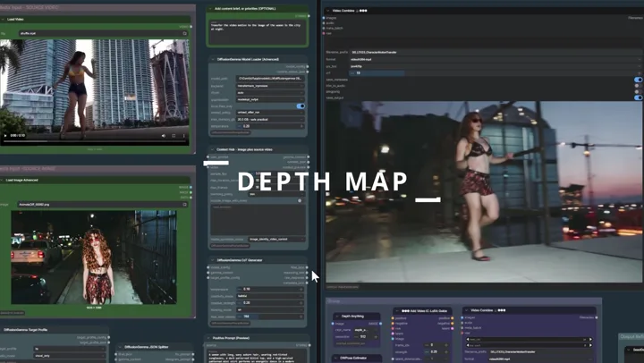Open the backend dropdown in Model Loader

tap(270, 86)
